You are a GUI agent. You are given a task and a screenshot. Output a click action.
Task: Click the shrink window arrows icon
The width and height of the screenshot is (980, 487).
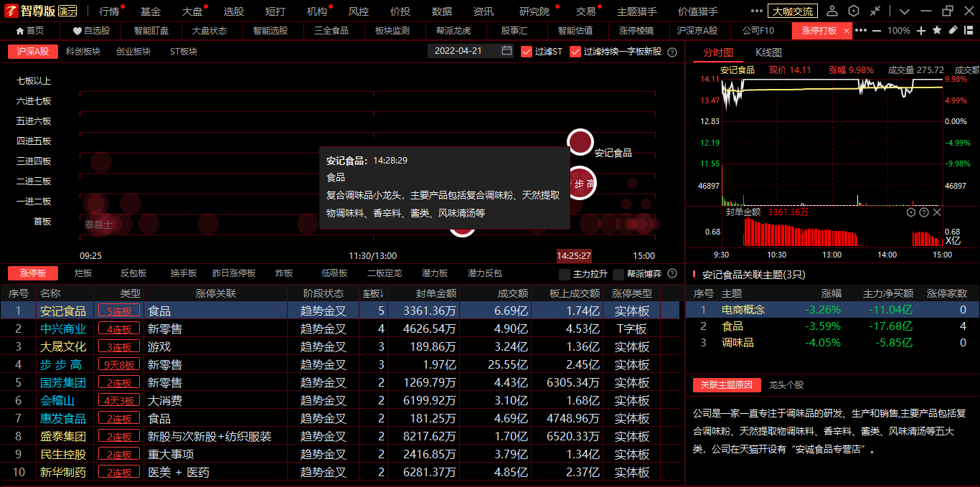875,11
